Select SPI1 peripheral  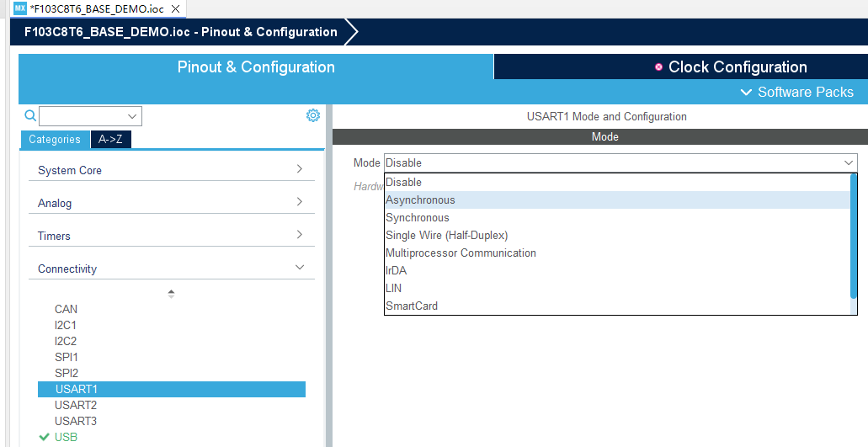pos(67,357)
